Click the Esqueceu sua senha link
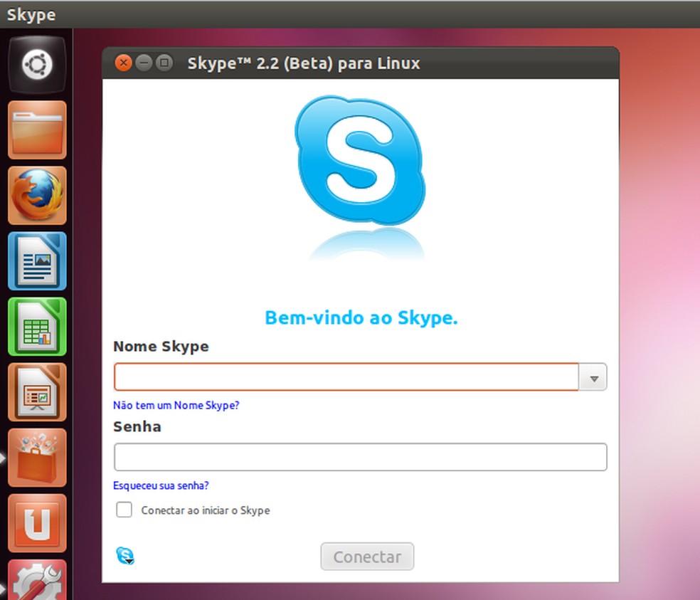The width and height of the screenshot is (700, 600). coord(161,485)
